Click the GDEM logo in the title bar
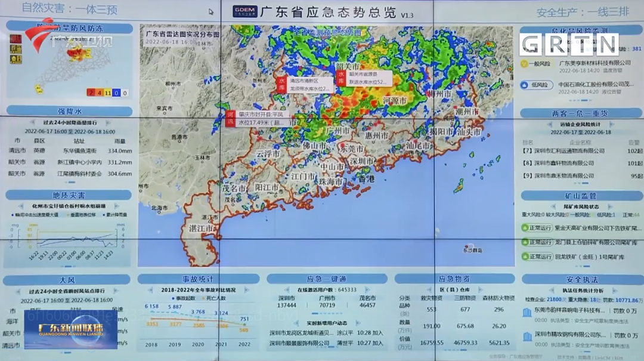The width and height of the screenshot is (644, 361). coord(245,11)
